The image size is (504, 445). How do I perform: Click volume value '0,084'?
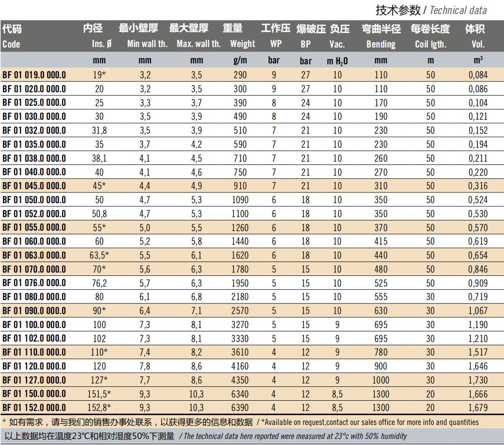[x=478, y=75]
